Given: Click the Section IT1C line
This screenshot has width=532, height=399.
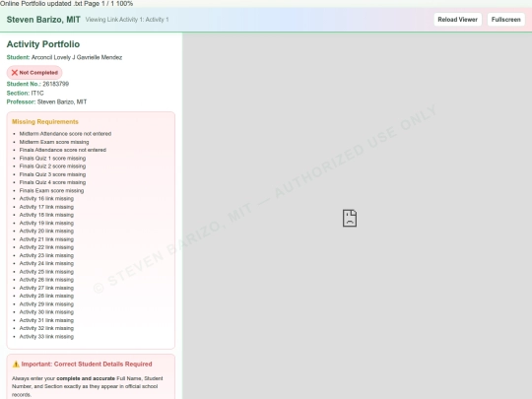Looking at the screenshot, I should (x=25, y=93).
